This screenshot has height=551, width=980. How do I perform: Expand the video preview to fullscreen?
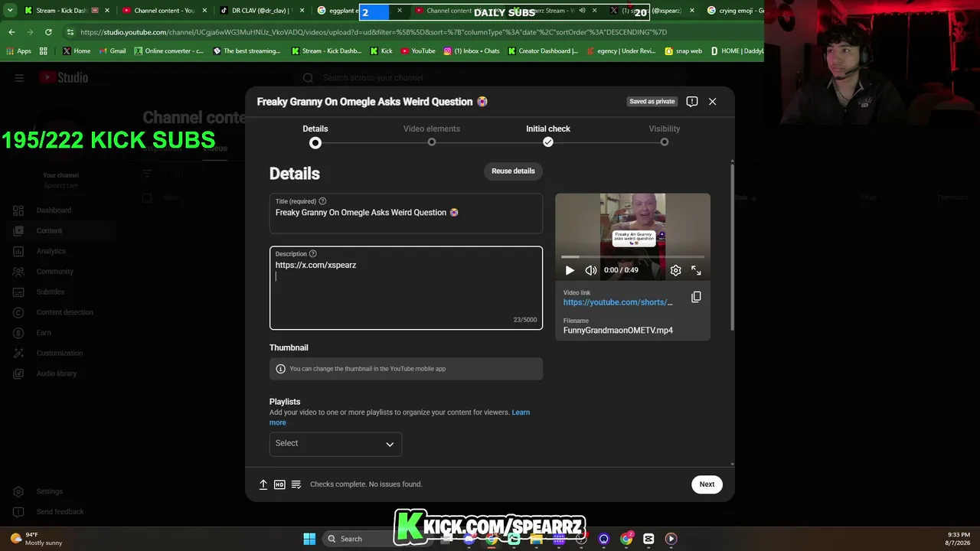(696, 270)
